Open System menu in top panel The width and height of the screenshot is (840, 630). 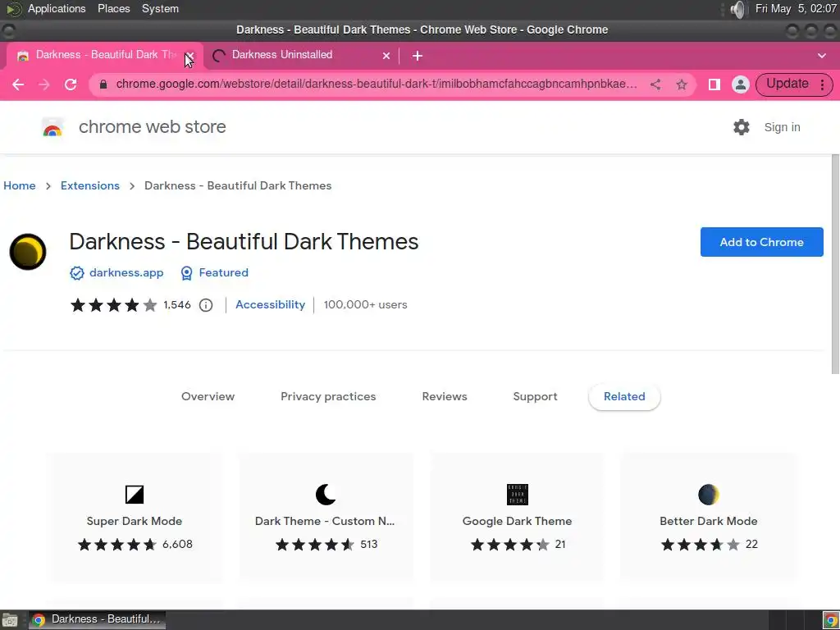(x=160, y=8)
